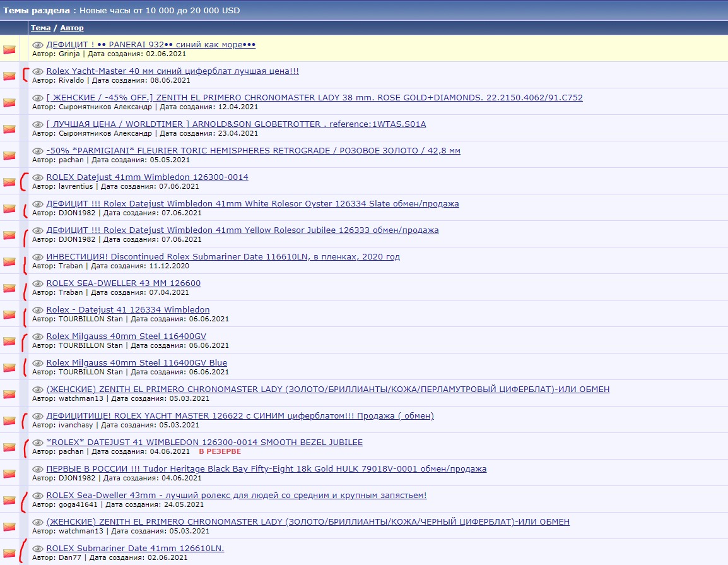728x565 pixels.
Task: Click envelope icon for Milgauss 116400GV Blue topic
Action: 9,367
